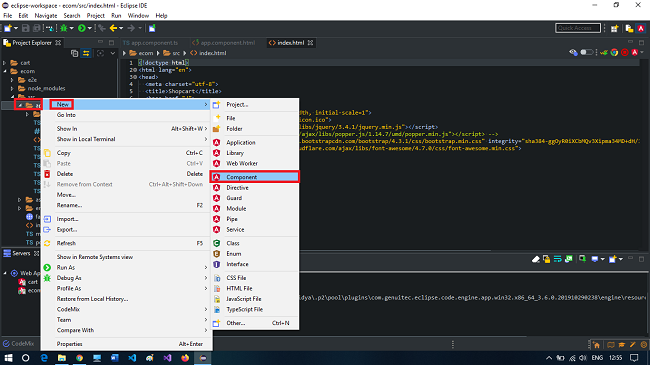Expand the e2e folder
The height and width of the screenshot is (365, 650).
pyautogui.click(x=12, y=80)
